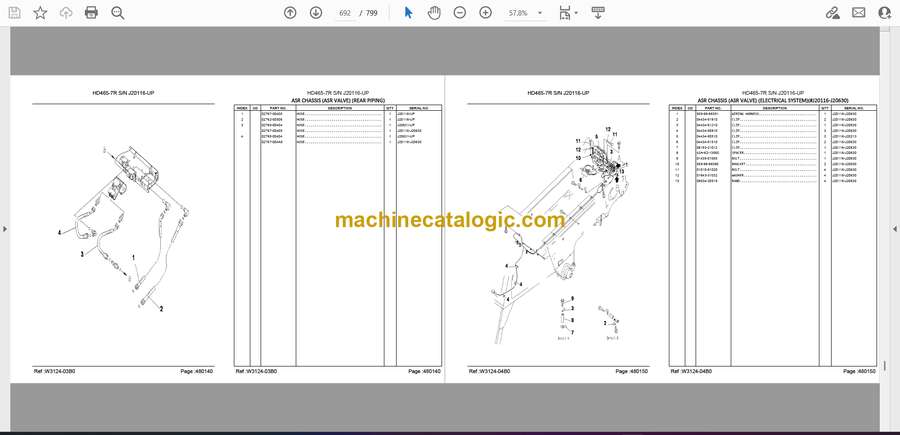Image resolution: width=900 pixels, height=435 pixels.
Task: Click the vertical scrollbar thumb
Action: pyautogui.click(x=885, y=366)
